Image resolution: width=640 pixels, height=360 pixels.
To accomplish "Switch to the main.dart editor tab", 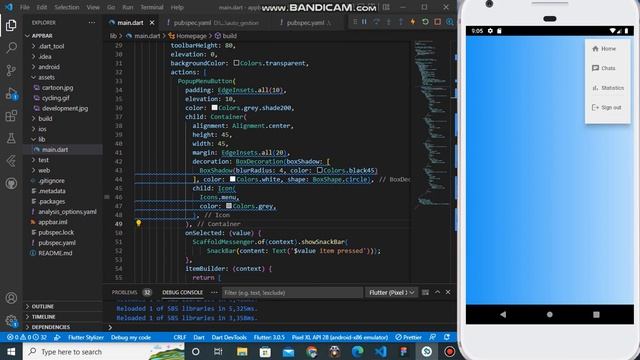I will point(130,23).
